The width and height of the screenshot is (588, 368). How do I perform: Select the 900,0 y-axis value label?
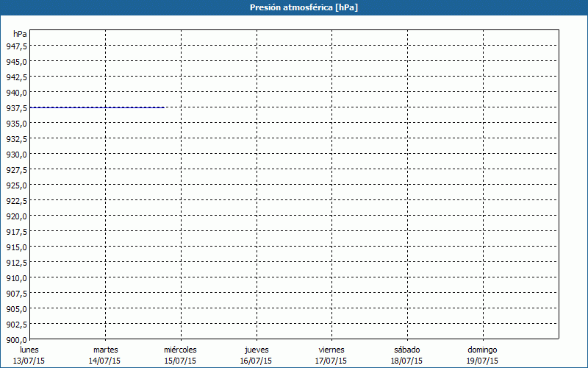(x=16, y=340)
